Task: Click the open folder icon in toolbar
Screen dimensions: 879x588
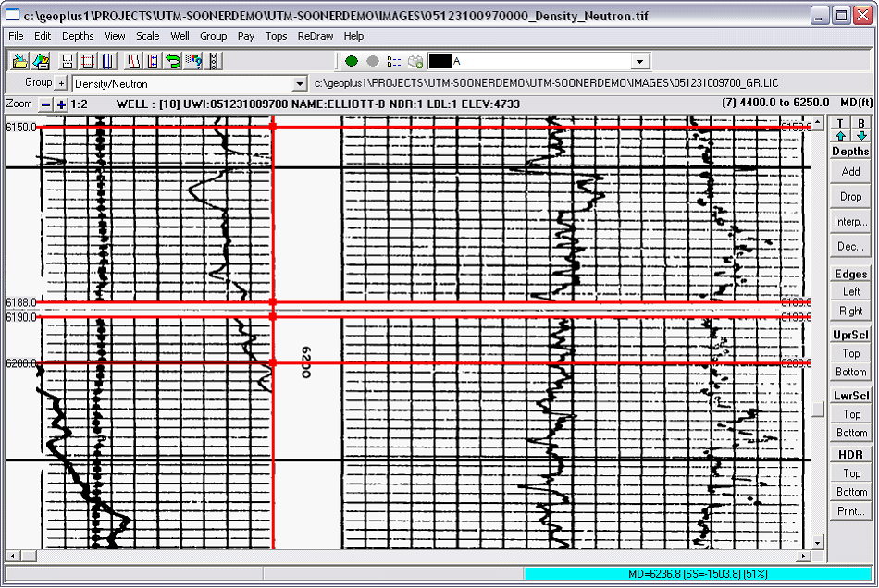Action: [x=19, y=61]
